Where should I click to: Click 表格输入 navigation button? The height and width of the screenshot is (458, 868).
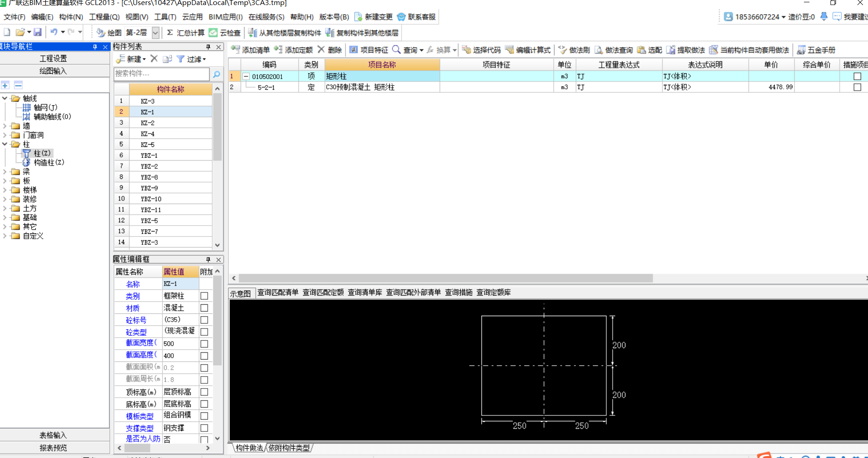[54, 435]
